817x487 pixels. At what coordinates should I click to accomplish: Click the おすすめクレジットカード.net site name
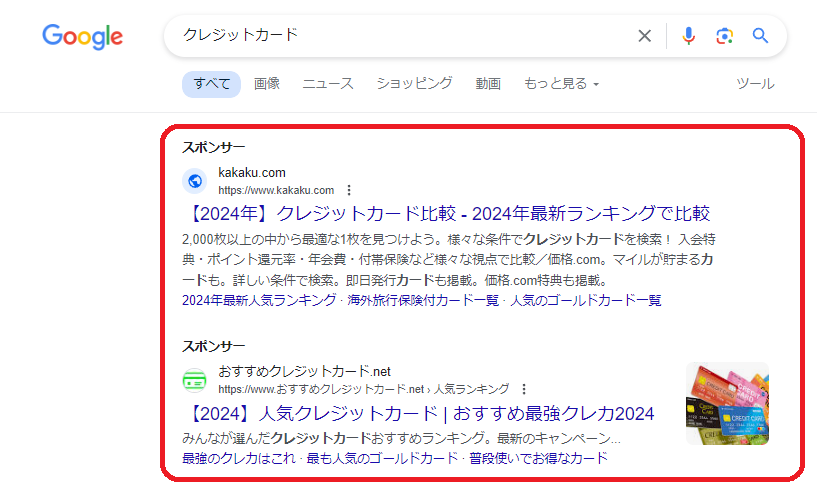coord(304,371)
